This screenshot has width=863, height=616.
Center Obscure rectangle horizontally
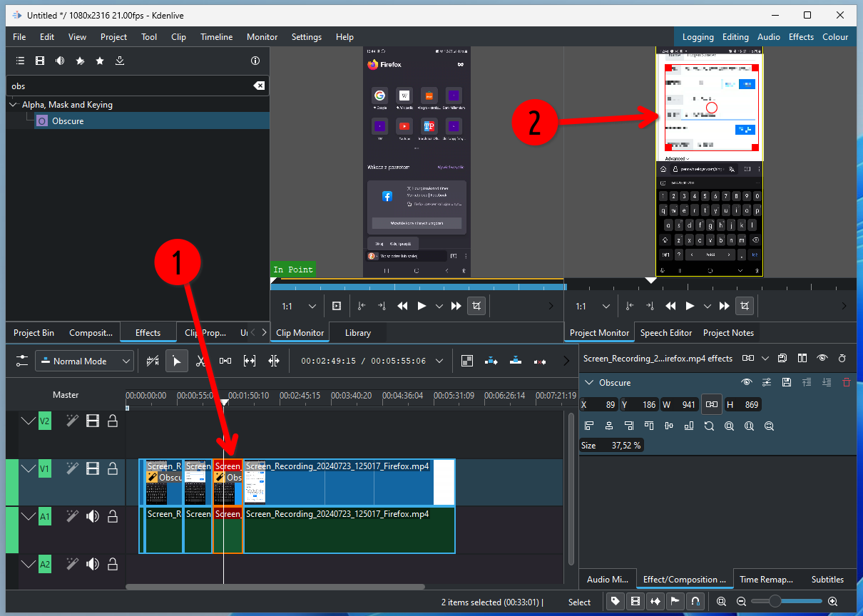(x=609, y=426)
